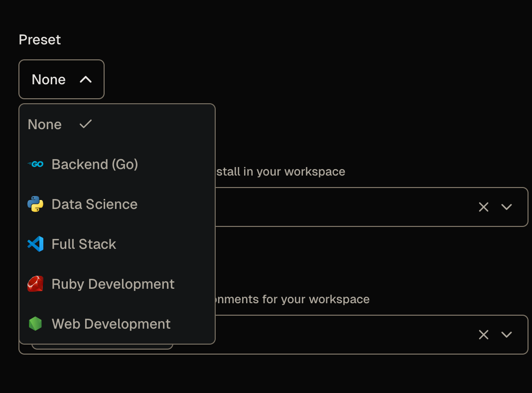Click the VS Code logo beside Full Stack
Image resolution: width=532 pixels, height=393 pixels.
pos(35,244)
